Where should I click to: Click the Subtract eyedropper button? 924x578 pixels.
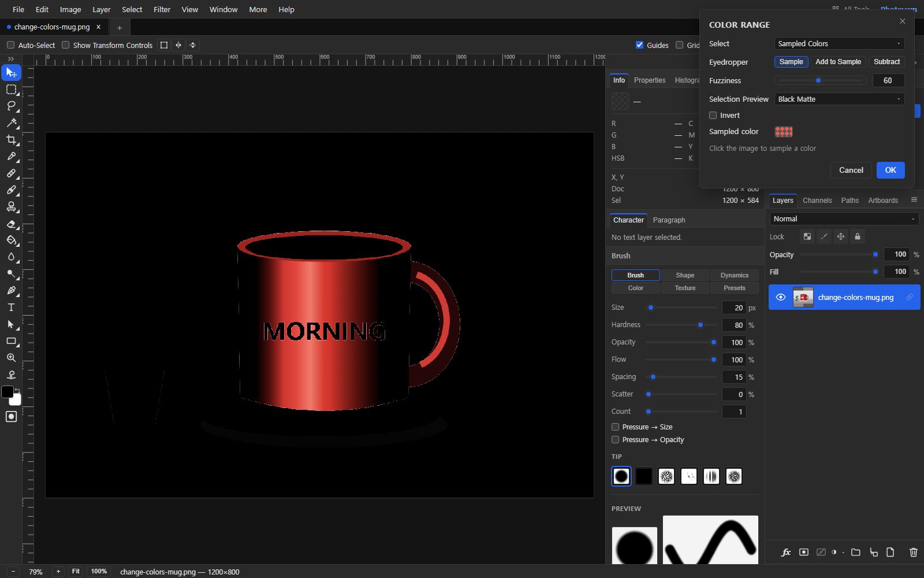886,62
